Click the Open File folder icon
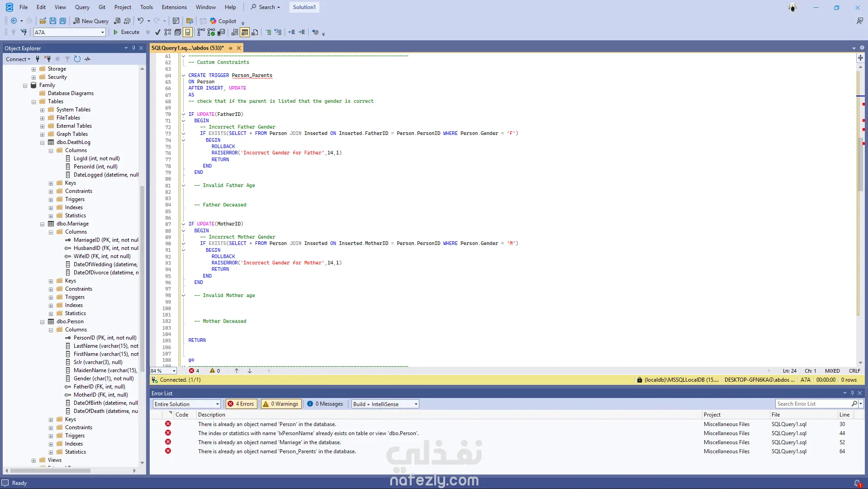868x489 pixels. [43, 21]
